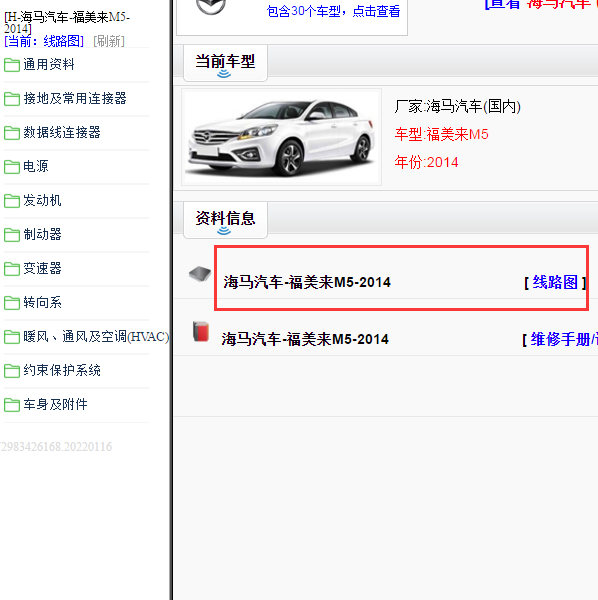Click the 查看 海马汽车 link at top right
The width and height of the screenshot is (598, 600).
coord(541,4)
